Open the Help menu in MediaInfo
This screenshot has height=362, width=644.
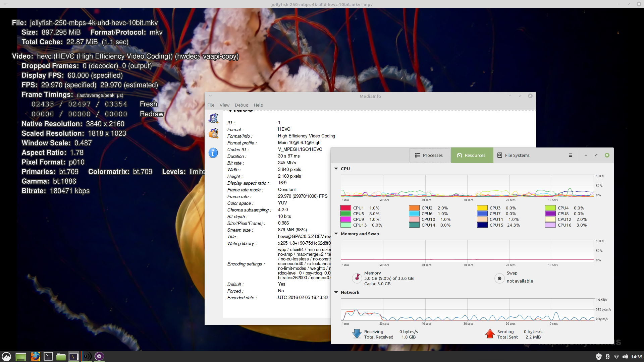coord(258,105)
